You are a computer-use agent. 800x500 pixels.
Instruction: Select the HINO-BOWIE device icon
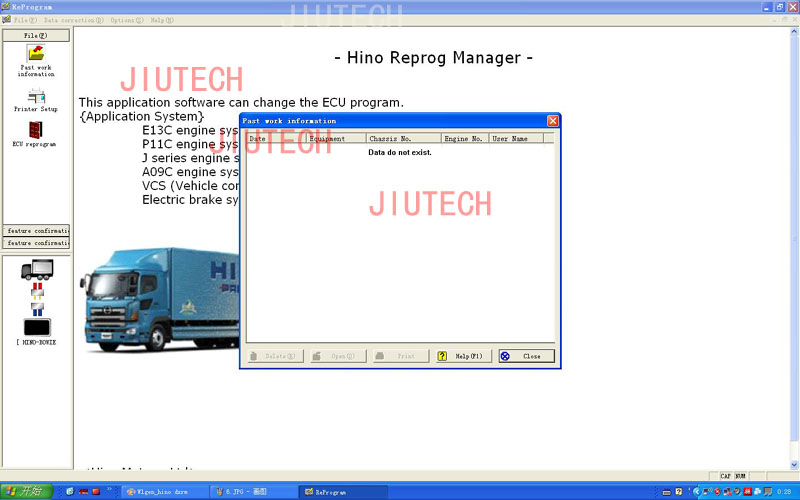pos(36,327)
